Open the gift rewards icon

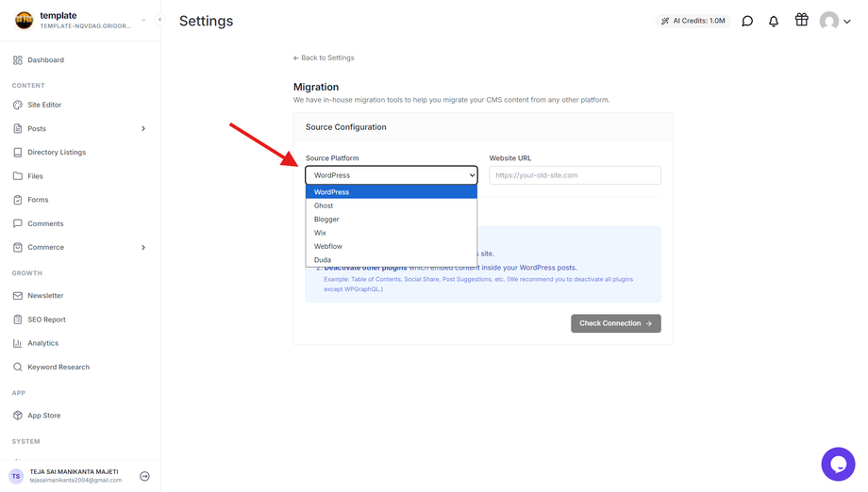pos(802,20)
